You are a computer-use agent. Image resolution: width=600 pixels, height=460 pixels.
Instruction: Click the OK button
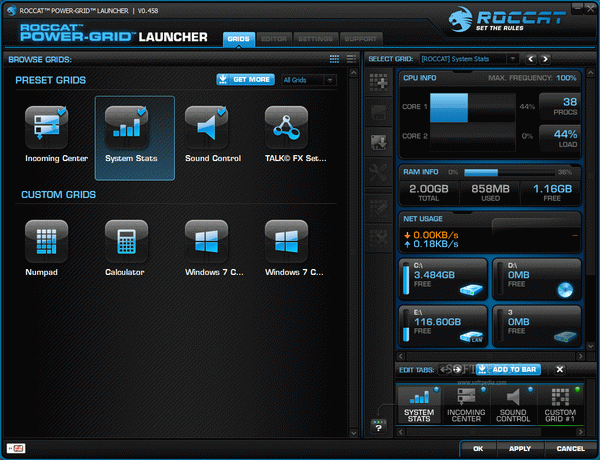478,449
